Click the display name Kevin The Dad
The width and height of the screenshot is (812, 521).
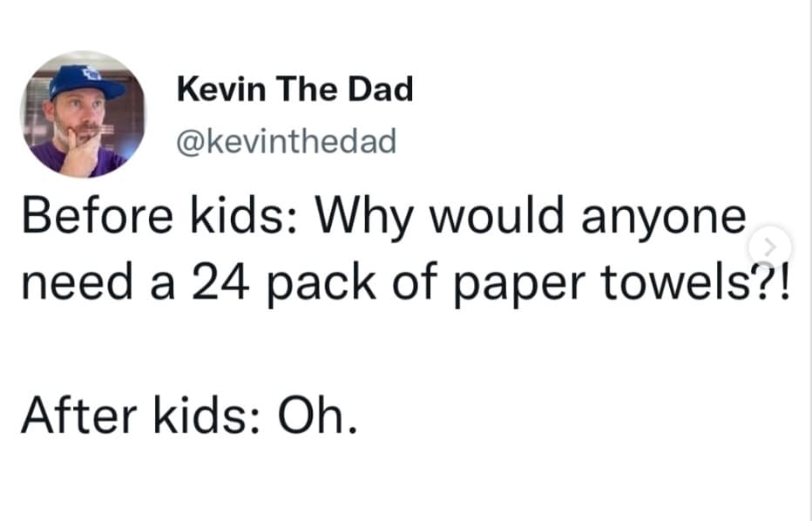coord(294,89)
